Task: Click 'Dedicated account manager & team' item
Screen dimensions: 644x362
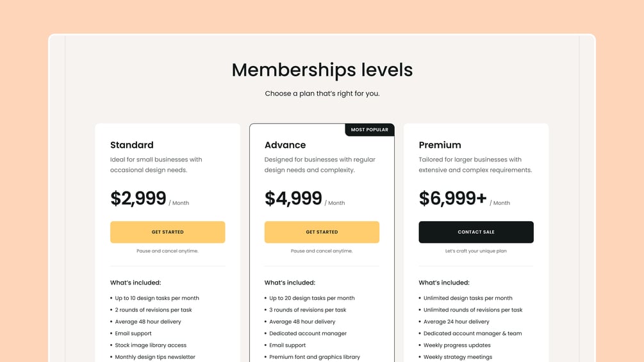Action: pos(472,333)
